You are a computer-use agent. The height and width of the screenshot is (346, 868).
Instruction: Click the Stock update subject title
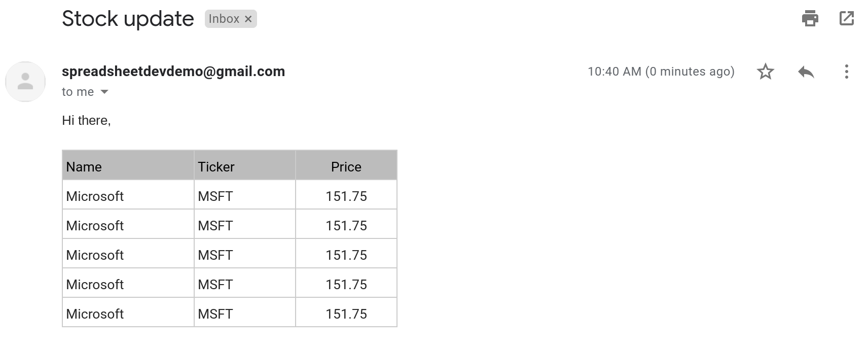point(128,19)
